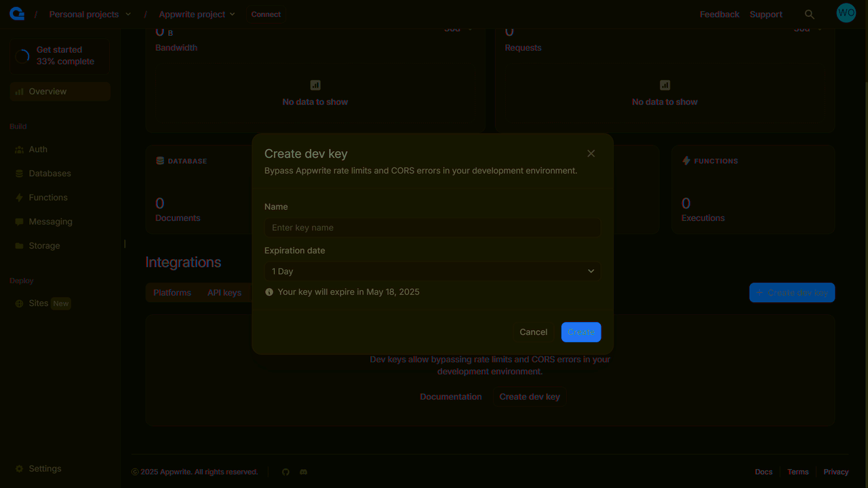Image resolution: width=868 pixels, height=488 pixels.
Task: Open the Messaging section
Action: pos(50,221)
